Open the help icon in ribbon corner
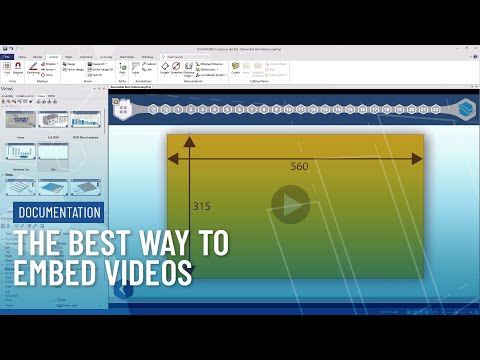The image size is (480, 360). tap(475, 57)
